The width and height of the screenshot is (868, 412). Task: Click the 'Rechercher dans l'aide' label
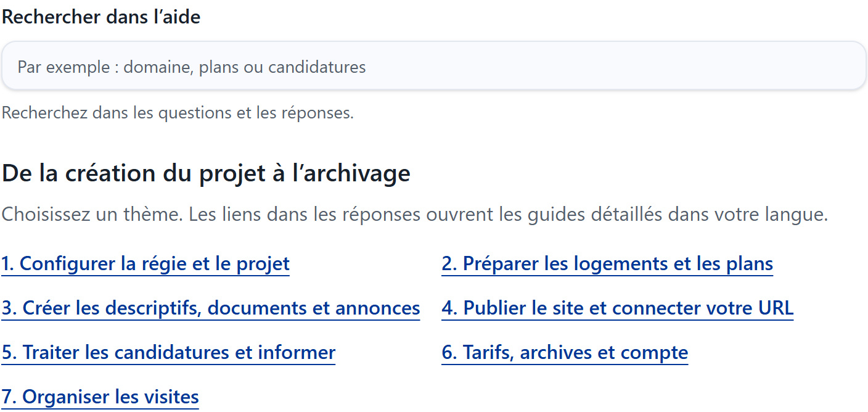(x=101, y=17)
